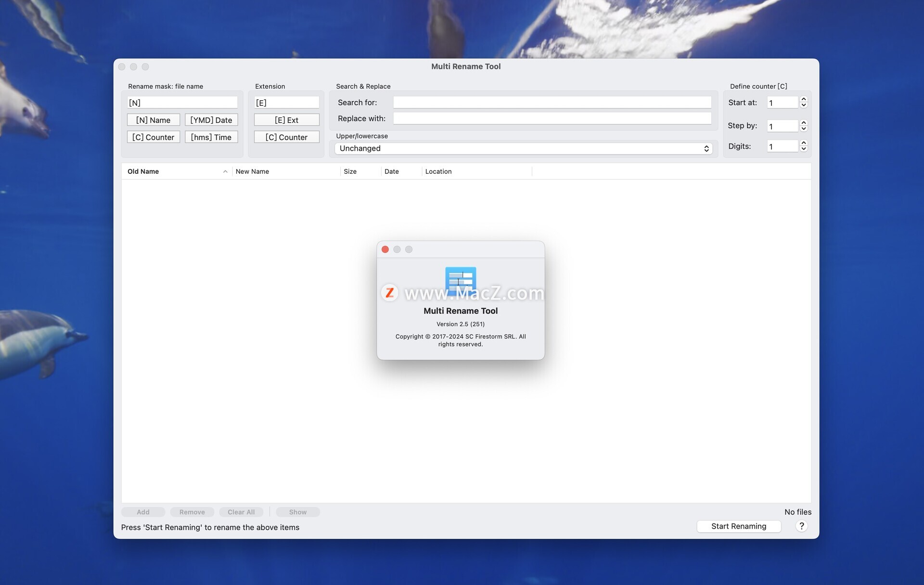
Task: Insert the [hms] Time placeholder
Action: 211,137
